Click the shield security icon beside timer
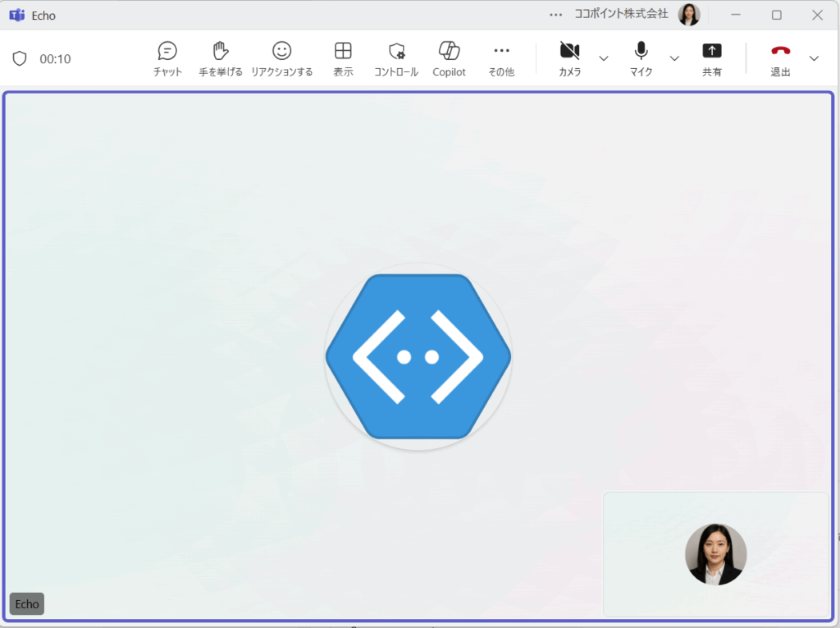Image resolution: width=840 pixels, height=628 pixels. coord(20,58)
